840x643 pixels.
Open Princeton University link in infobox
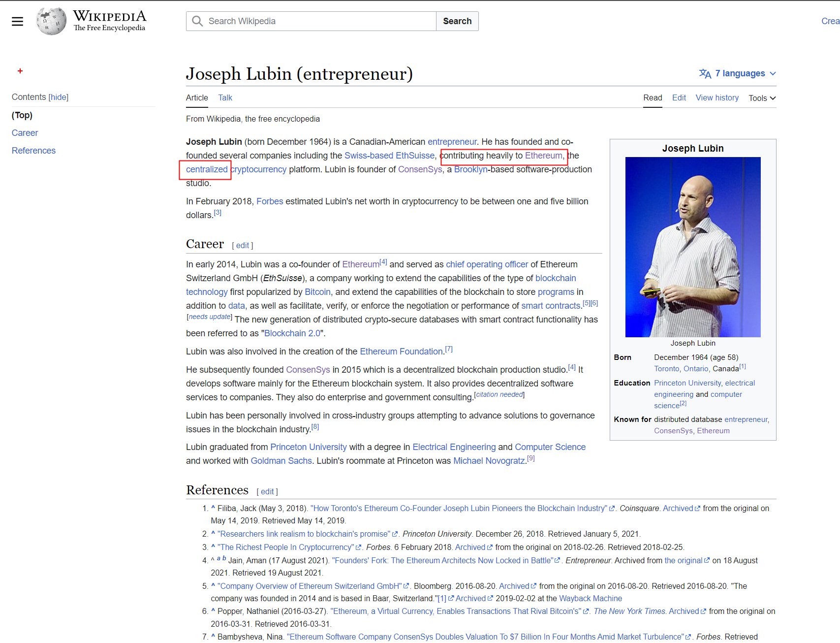(687, 383)
